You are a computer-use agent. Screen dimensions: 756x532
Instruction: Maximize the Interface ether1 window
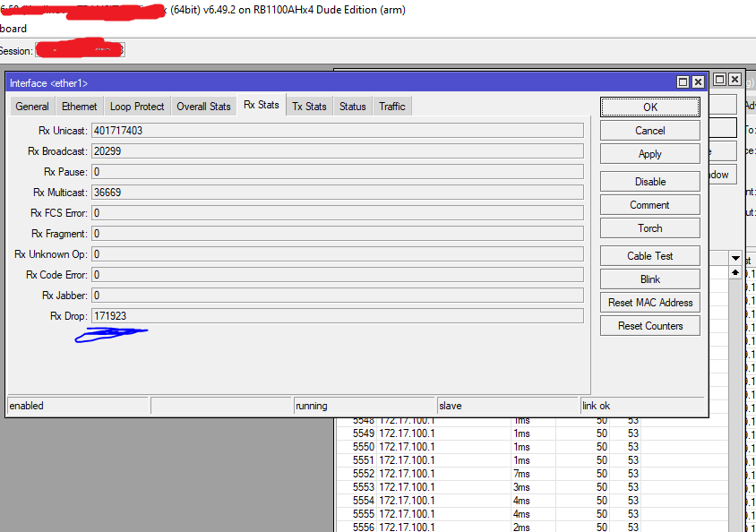[683, 82]
